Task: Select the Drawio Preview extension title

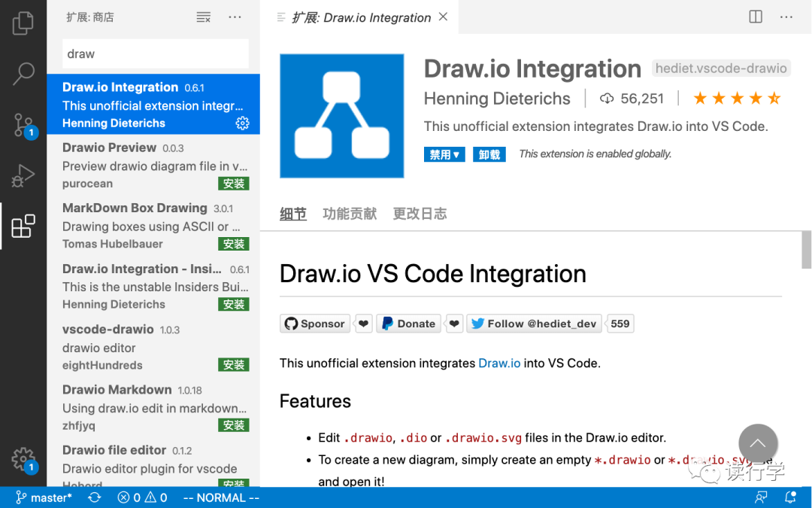Action: pos(109,148)
